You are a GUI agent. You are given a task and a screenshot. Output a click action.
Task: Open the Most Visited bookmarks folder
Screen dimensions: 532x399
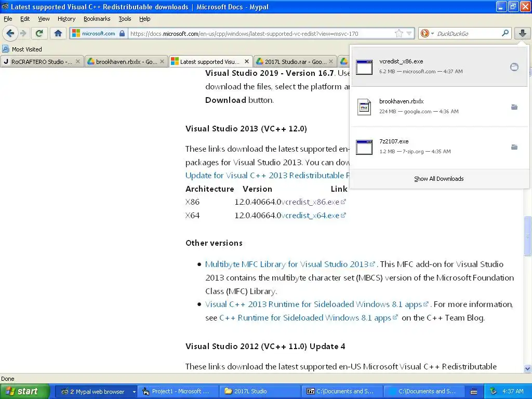pyautogui.click(x=22, y=49)
